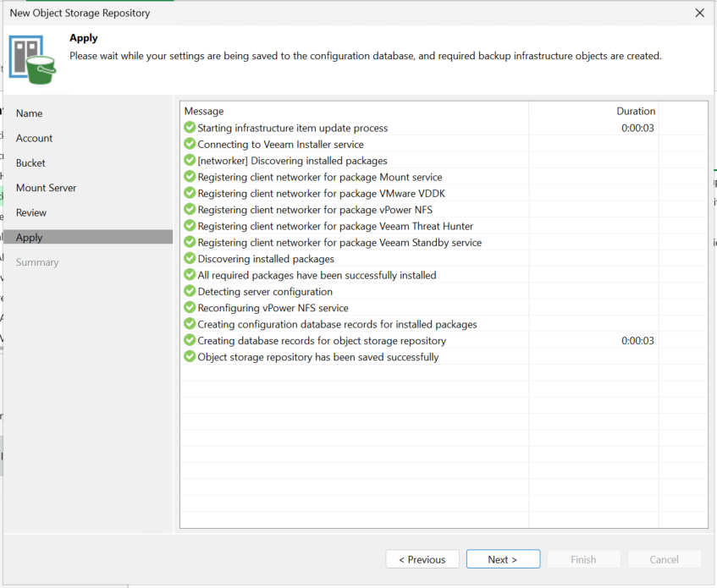Click the green check beside 'Starting infrastructure item update process'
The width and height of the screenshot is (717, 588).
190,128
